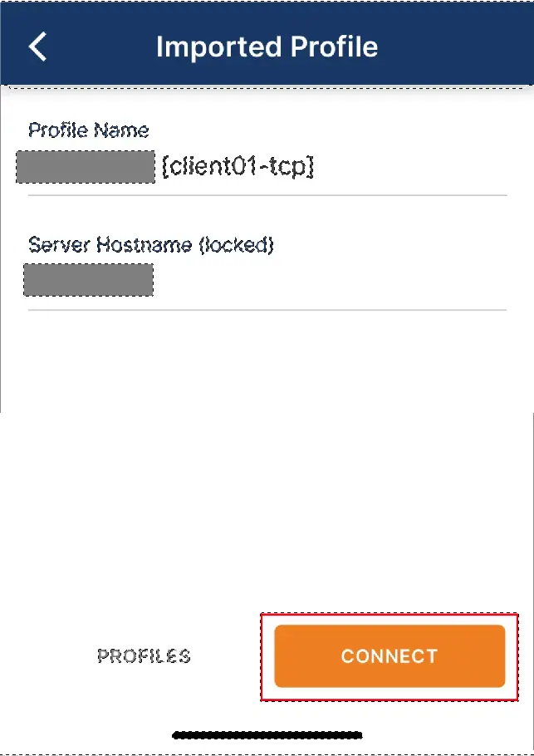Place cursor right after the closing bracket of client01-tcp

[316, 167]
